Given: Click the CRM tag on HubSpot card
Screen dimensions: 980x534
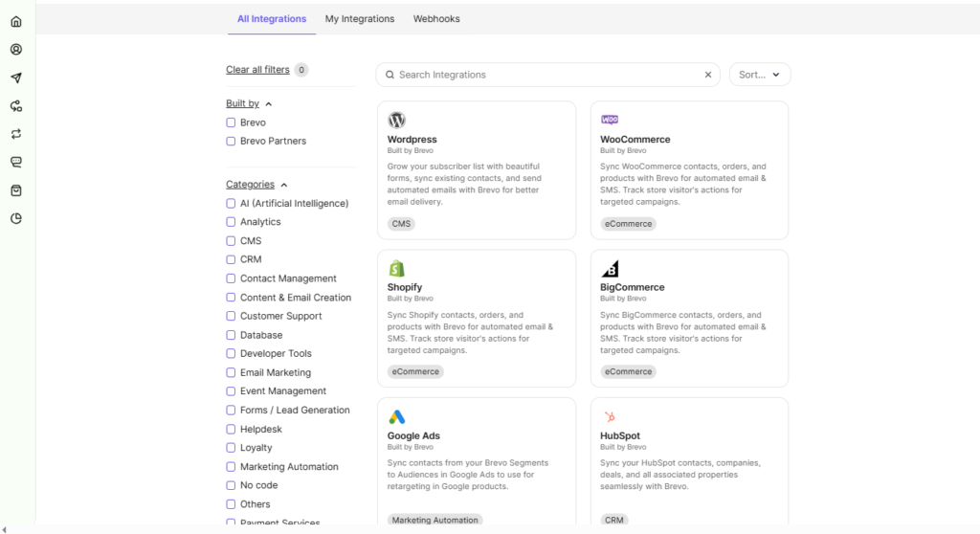Looking at the screenshot, I should tap(614, 520).
